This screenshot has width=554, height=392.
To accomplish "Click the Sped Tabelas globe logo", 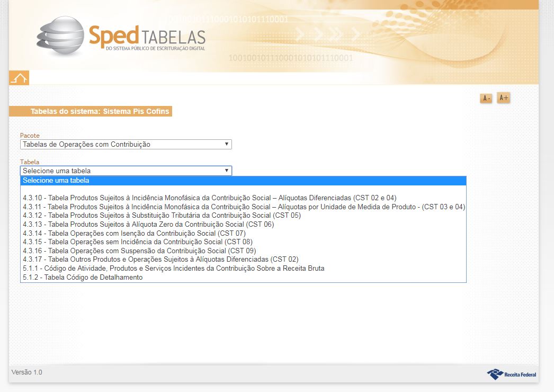I will [x=61, y=35].
